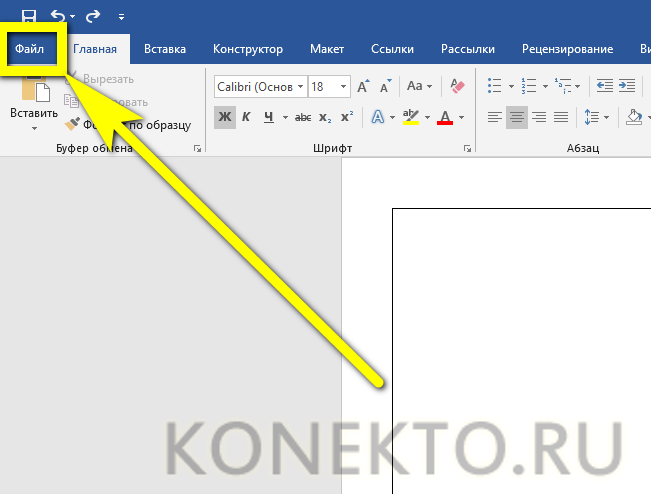Toggle underline Ч formatting

tap(269, 117)
